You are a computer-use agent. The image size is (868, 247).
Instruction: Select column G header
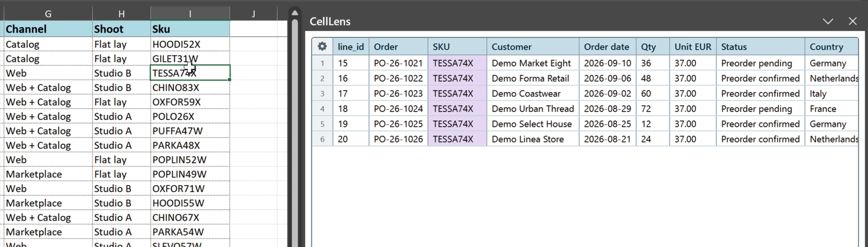(x=48, y=14)
